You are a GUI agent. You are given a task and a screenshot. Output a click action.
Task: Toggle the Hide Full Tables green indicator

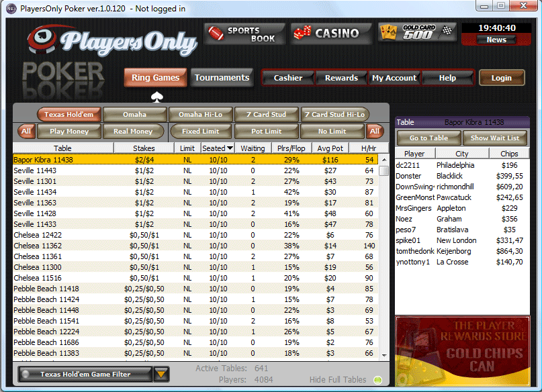(x=378, y=380)
